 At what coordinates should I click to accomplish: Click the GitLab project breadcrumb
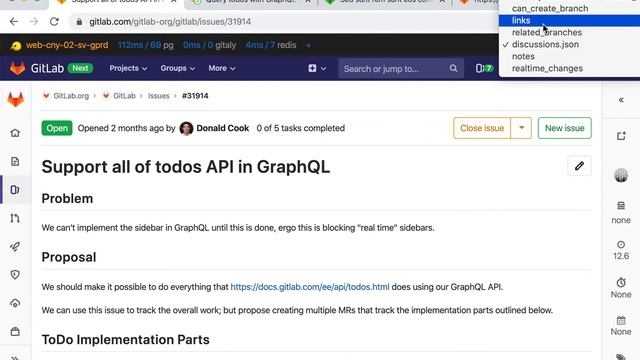coord(124,96)
